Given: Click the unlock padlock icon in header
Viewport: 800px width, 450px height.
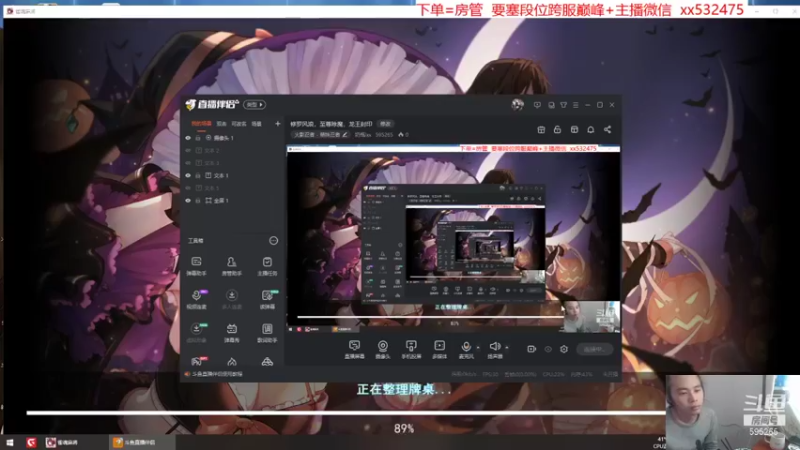Looking at the screenshot, I should pos(557,130).
